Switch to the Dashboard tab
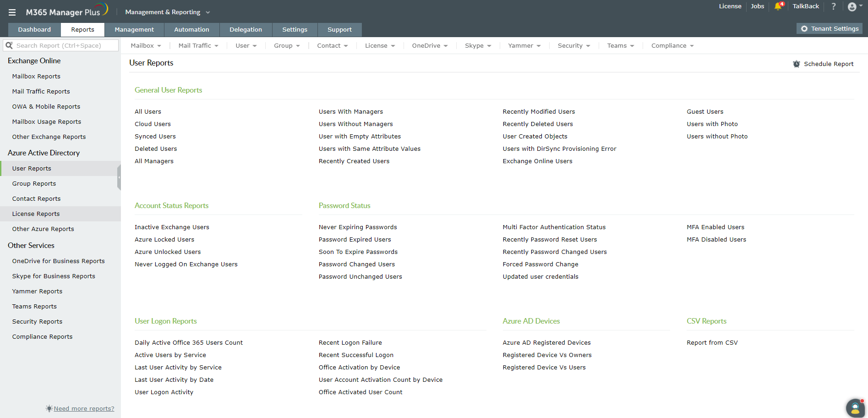The width and height of the screenshot is (868, 418). coord(34,29)
